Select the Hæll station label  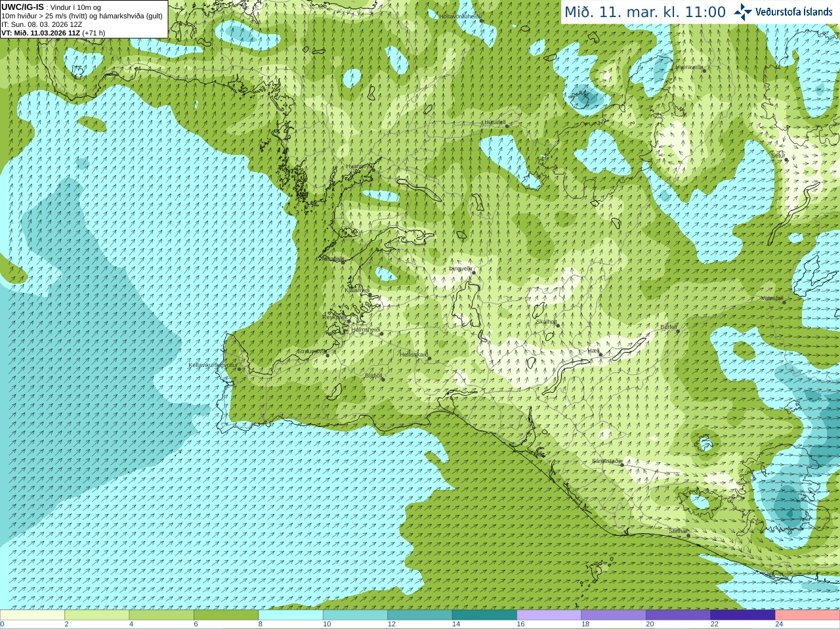click(x=593, y=351)
